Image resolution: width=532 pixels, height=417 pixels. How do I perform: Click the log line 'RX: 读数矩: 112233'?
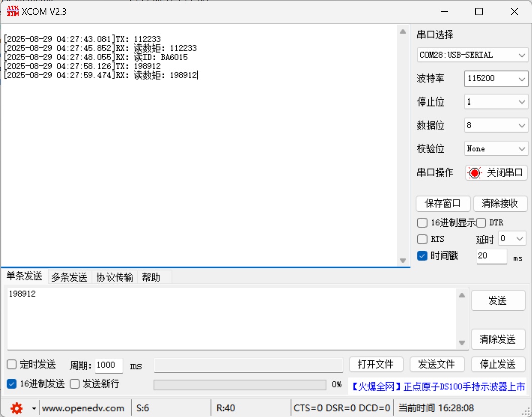(x=100, y=48)
